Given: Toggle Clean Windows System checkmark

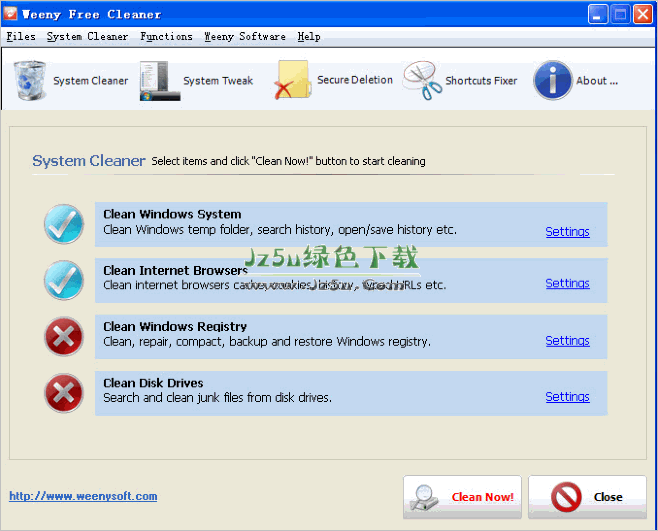Looking at the screenshot, I should (x=64, y=224).
